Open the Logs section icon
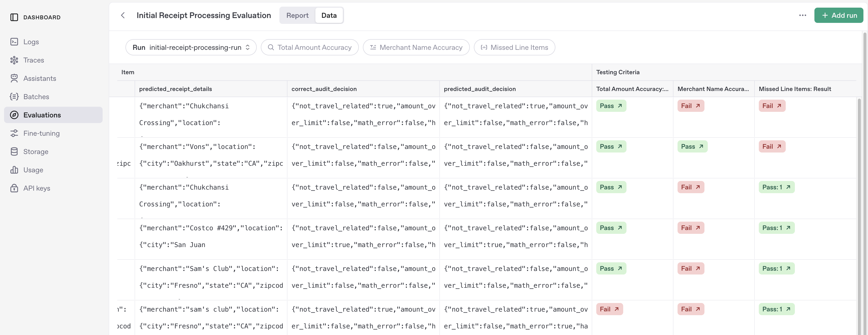868x335 pixels. coord(14,41)
